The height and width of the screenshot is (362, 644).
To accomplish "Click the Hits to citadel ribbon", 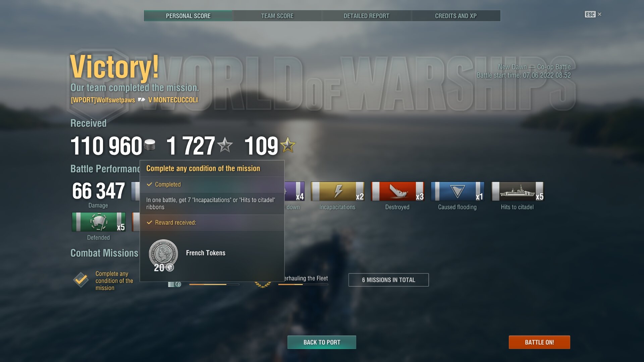I will click(517, 191).
